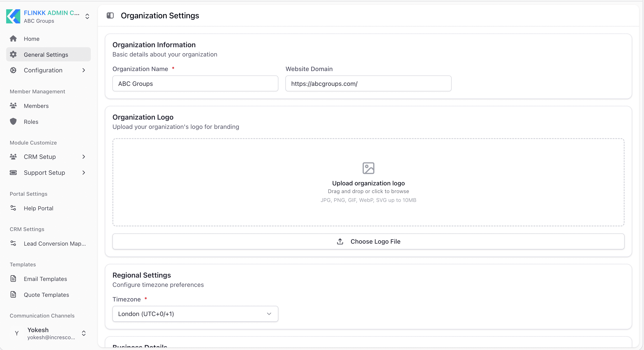The image size is (644, 350).
Task: Click the Organization Logo heading
Action: [143, 117]
